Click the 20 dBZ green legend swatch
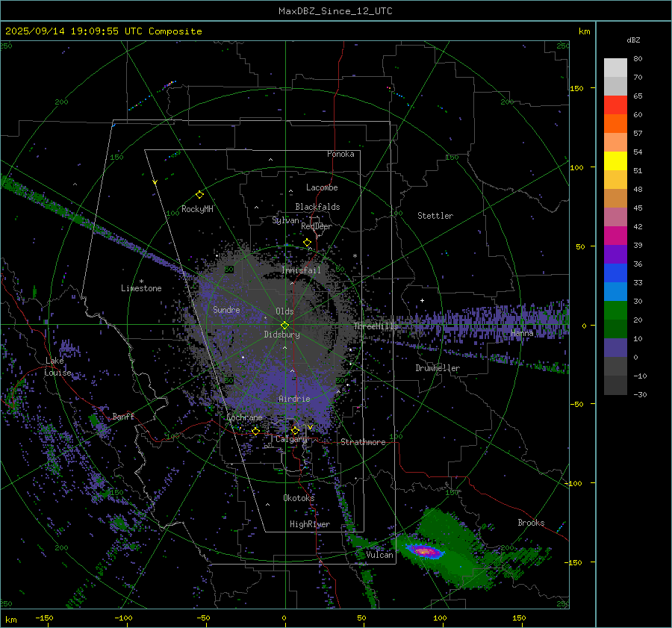This screenshot has width=672, height=628. click(615, 311)
